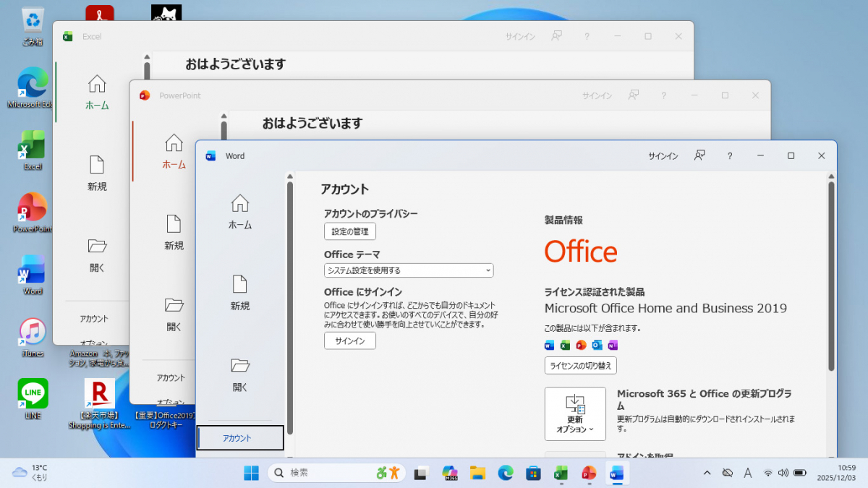Open アカウント in PowerPoint sidebar
Image resolution: width=868 pixels, height=488 pixels.
pyautogui.click(x=171, y=377)
